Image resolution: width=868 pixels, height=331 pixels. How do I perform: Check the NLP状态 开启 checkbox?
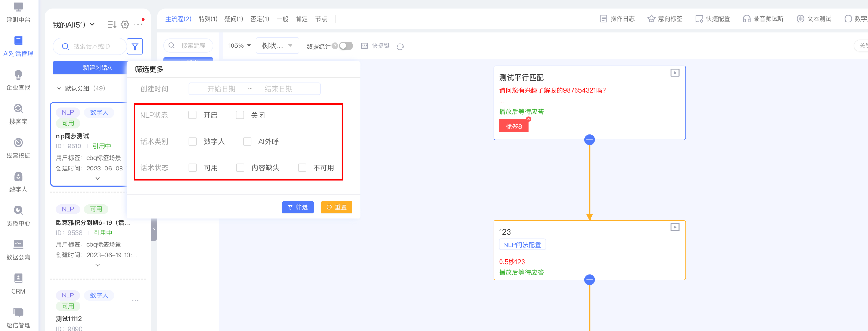(193, 115)
